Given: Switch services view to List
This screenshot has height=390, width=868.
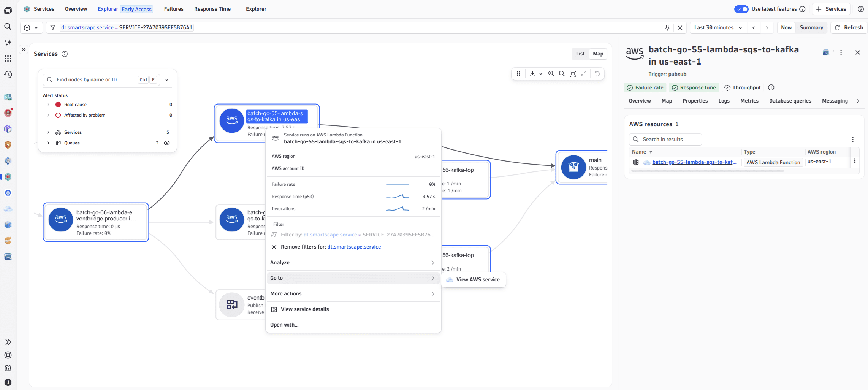Looking at the screenshot, I should (x=580, y=54).
